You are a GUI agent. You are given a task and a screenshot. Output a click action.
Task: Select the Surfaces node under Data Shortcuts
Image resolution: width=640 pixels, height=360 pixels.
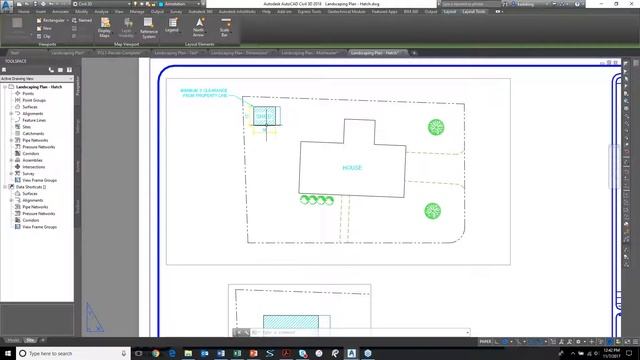(30, 193)
